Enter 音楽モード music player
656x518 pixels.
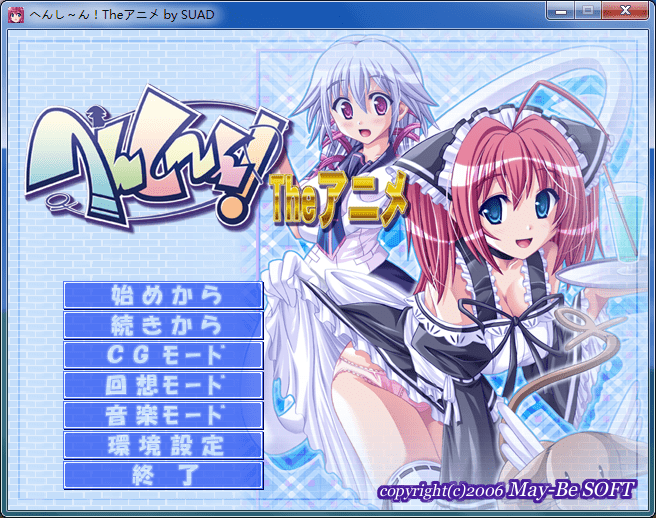pyautogui.click(x=163, y=415)
